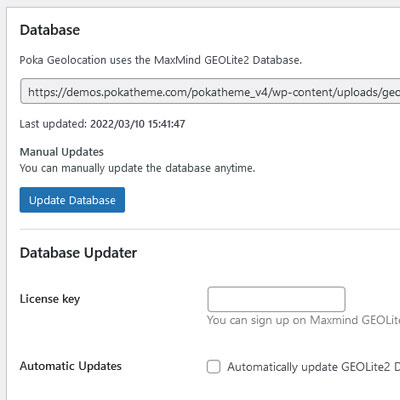Click the database URL field with the pokatheme.com address
This screenshot has height=400, width=400.
(x=211, y=91)
